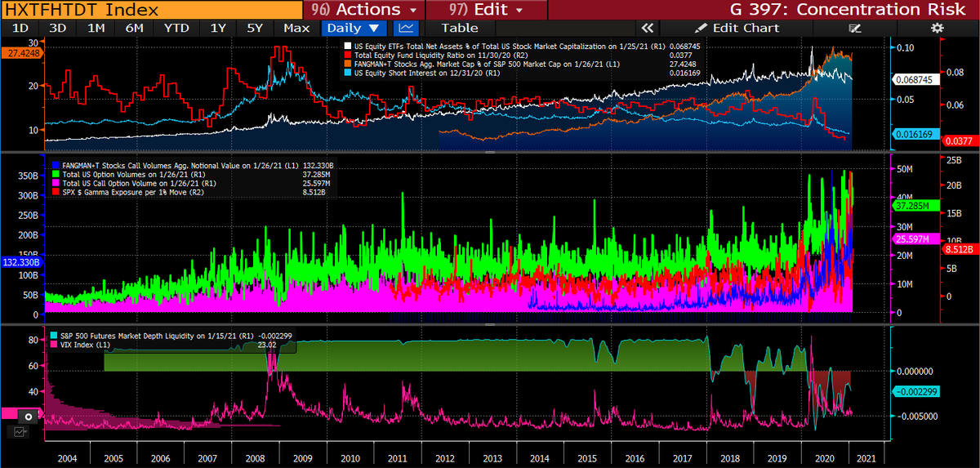This screenshot has height=468, width=980.
Task: Click magenta Total US Call Option swatch
Action: (56, 183)
